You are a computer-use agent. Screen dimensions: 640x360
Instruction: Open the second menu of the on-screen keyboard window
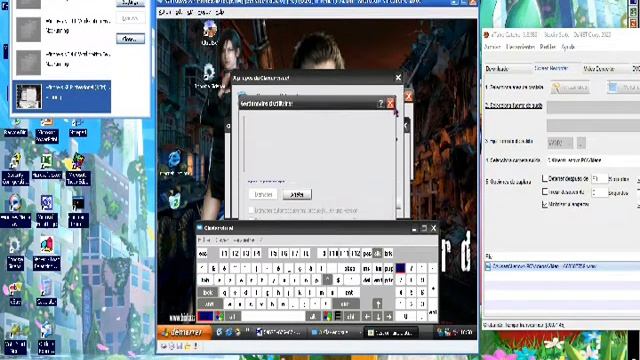pos(222,240)
